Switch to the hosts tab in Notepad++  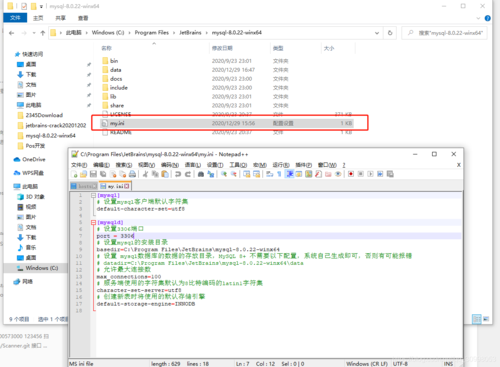[84, 186]
